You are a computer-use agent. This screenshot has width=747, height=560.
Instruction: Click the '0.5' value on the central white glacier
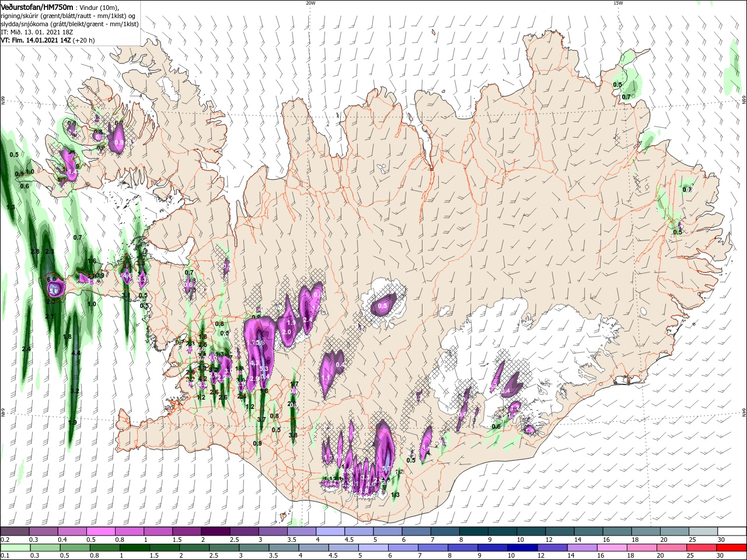point(383,306)
